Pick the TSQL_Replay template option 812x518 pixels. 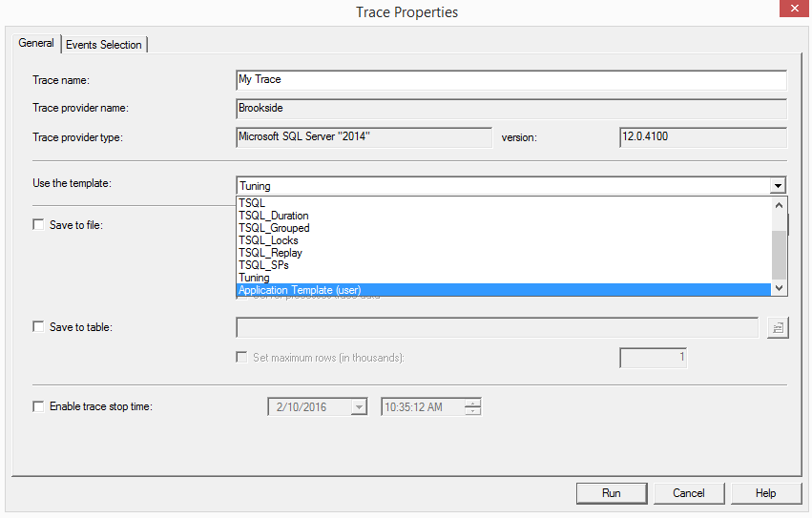(x=270, y=253)
